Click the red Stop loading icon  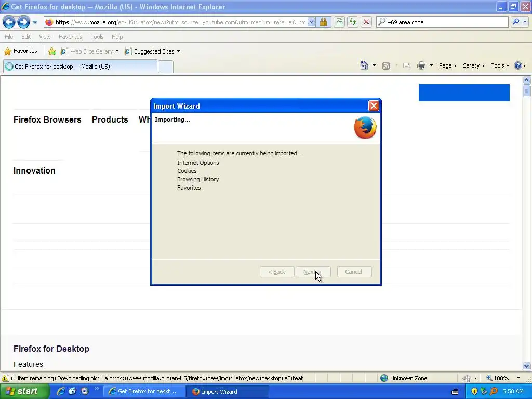pyautogui.click(x=366, y=22)
